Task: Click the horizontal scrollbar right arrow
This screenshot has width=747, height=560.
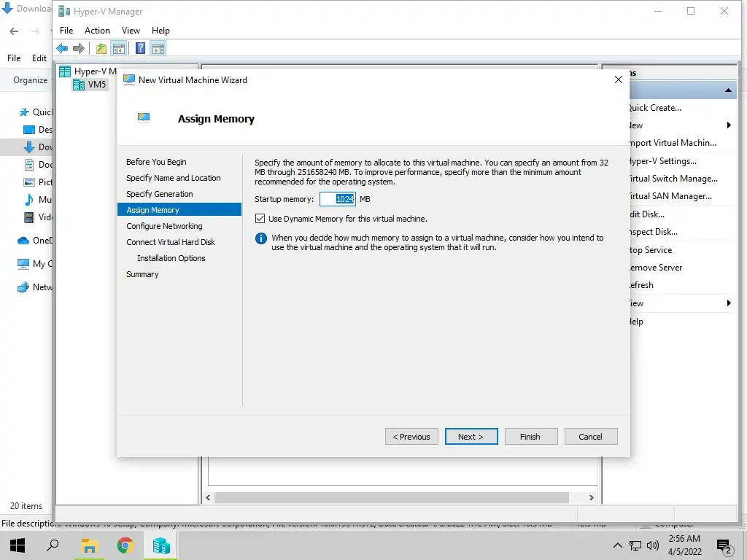Action: tap(591, 497)
